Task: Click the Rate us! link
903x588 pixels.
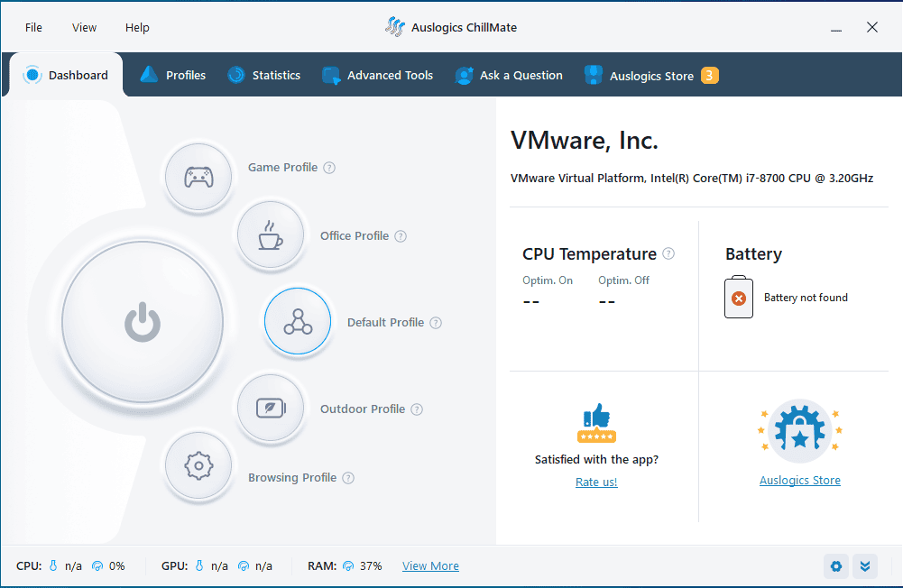Action: pos(596,482)
